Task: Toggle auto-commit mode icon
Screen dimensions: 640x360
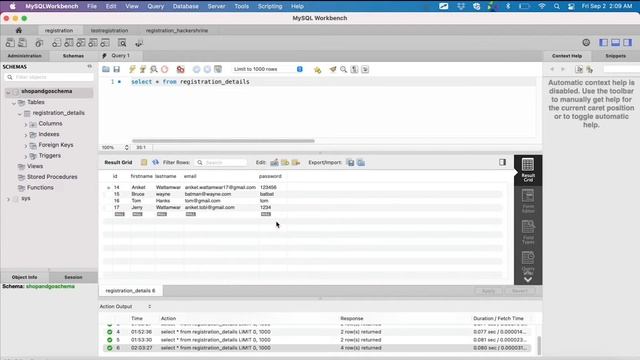Action: (x=218, y=69)
